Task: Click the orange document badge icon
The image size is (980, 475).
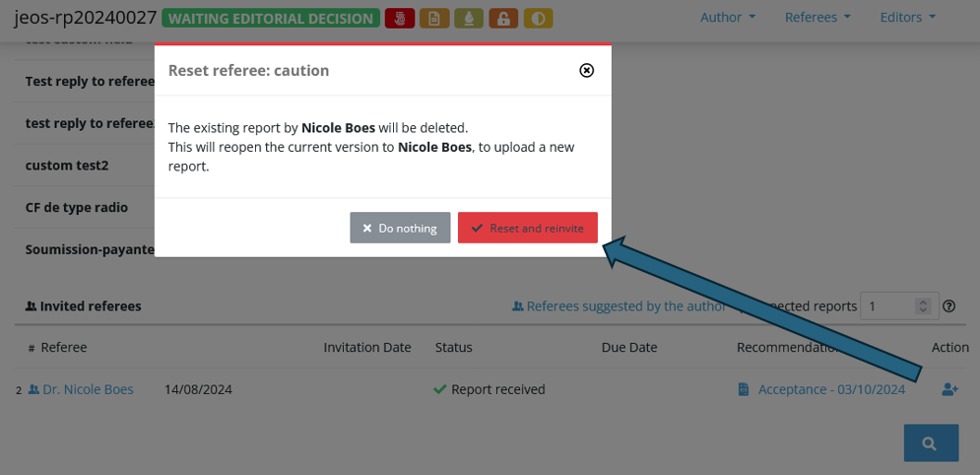Action: [x=434, y=19]
